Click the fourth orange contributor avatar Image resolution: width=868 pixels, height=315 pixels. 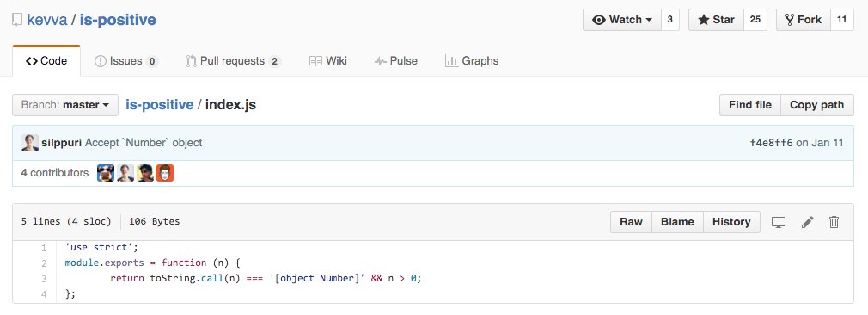(165, 173)
